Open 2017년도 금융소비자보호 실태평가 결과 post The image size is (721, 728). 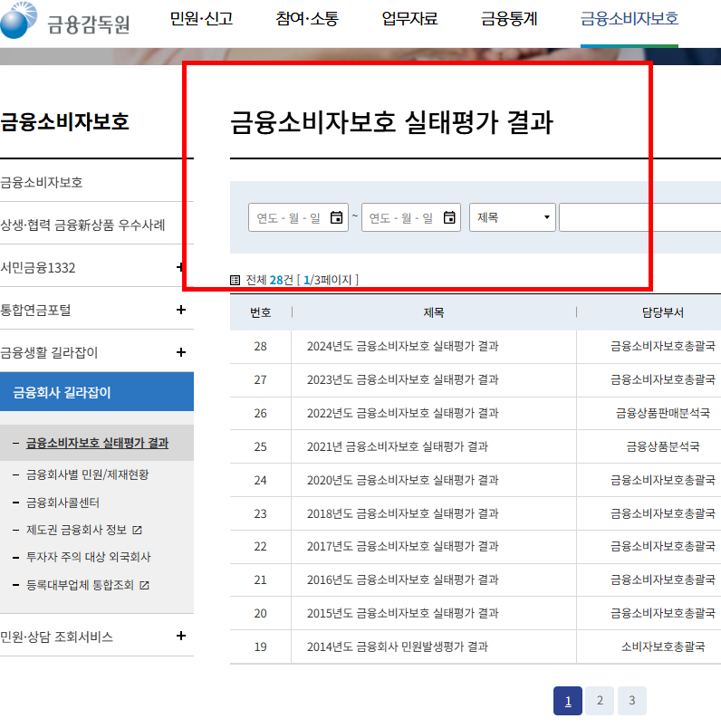coord(403,546)
